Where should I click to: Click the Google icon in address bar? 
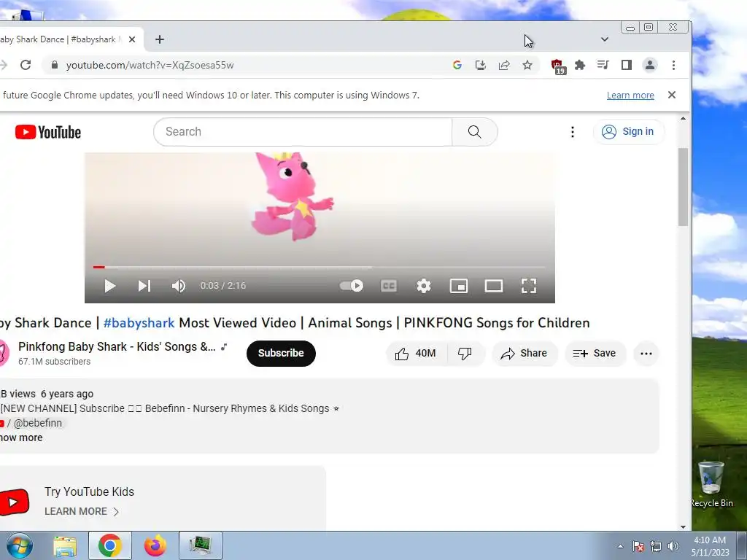[457, 65]
